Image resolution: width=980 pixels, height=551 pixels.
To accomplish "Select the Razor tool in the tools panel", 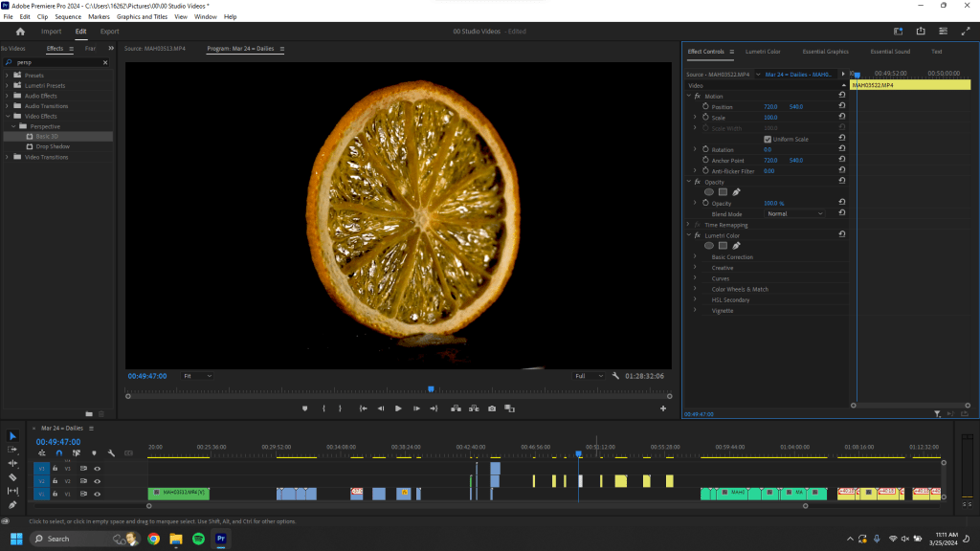I will tap(12, 476).
